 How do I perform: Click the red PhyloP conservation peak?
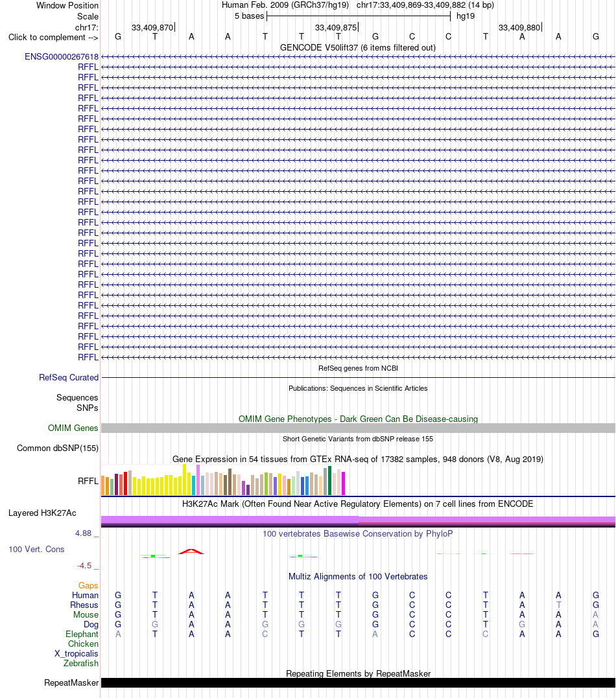coord(191,552)
